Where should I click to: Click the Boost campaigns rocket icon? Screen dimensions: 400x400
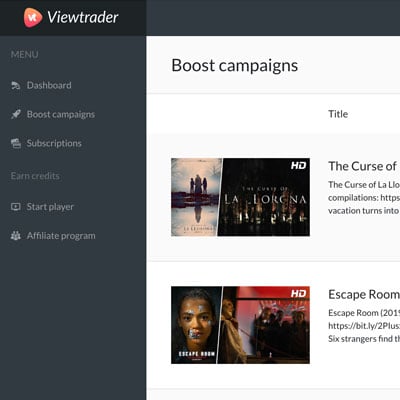(16, 114)
